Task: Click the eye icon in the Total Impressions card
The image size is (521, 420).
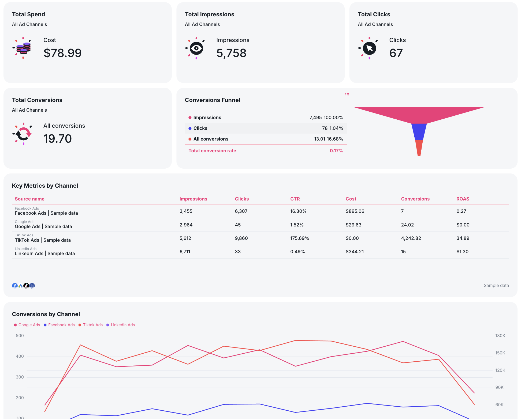Action: coord(196,48)
